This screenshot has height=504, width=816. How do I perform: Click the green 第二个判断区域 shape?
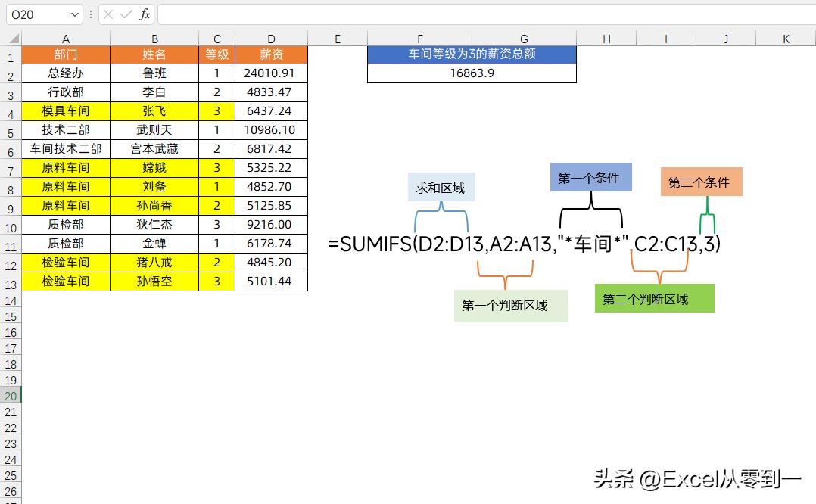654,298
